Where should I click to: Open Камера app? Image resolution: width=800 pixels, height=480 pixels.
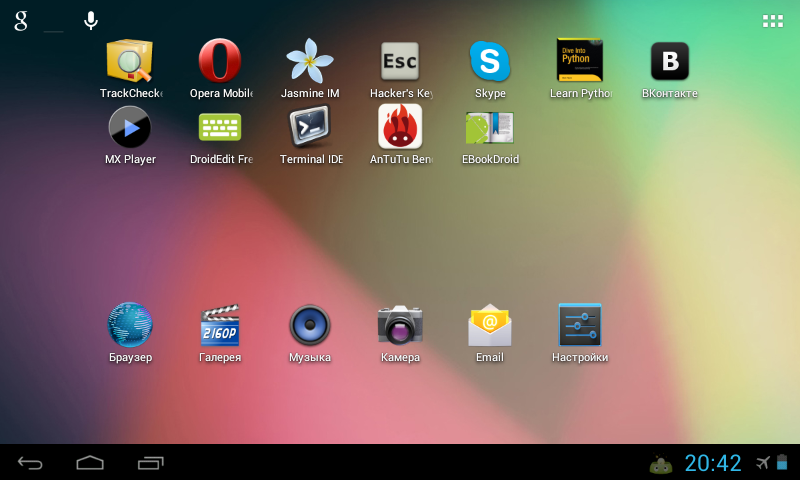[x=400, y=325]
